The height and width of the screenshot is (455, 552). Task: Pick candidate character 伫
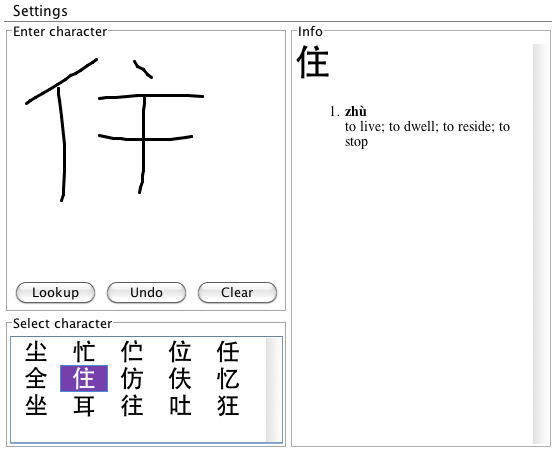[132, 351]
